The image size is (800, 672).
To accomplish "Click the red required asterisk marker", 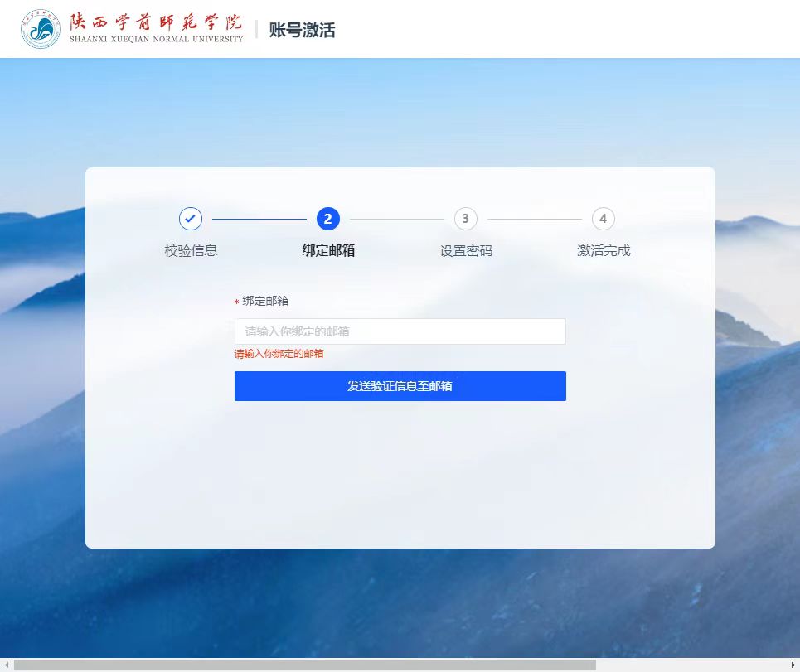I will point(236,302).
